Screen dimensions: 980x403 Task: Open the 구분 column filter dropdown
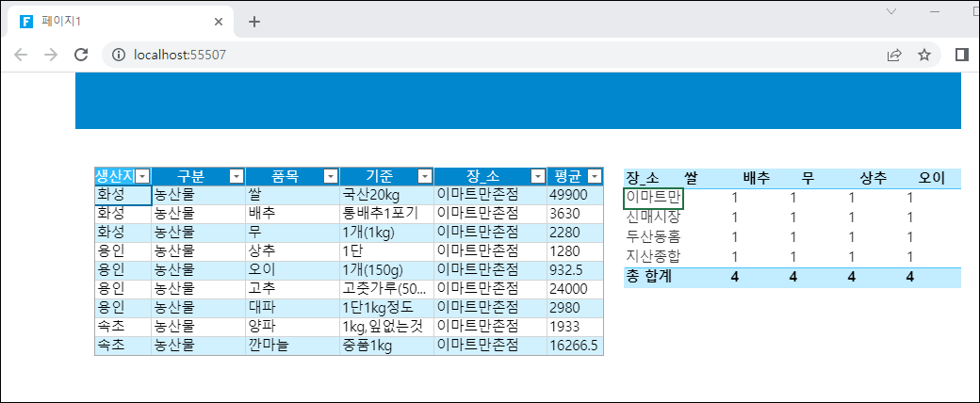(236, 176)
